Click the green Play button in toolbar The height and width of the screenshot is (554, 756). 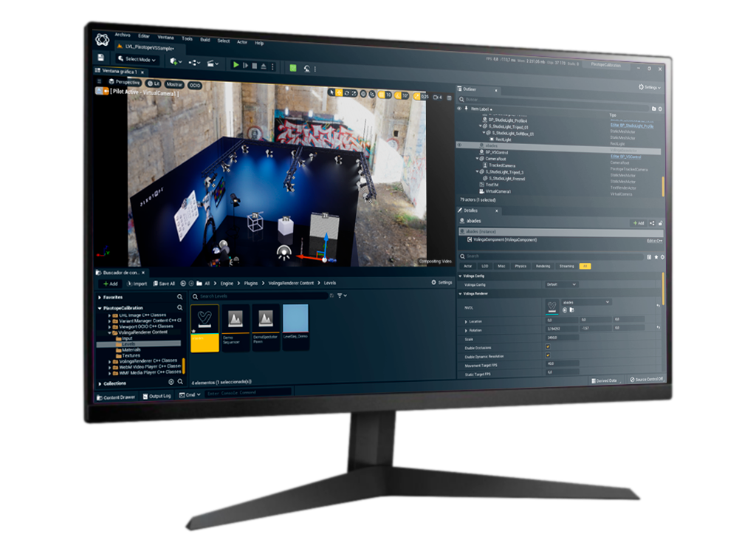tap(236, 66)
